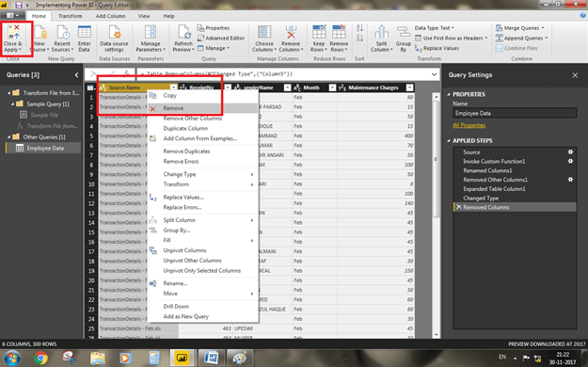Click Group By ribbon icon
The height and width of the screenshot is (367, 588).
[x=403, y=32]
